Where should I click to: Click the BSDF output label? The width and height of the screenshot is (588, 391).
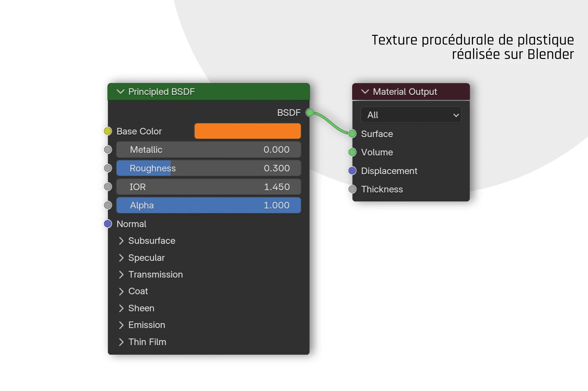289,113
